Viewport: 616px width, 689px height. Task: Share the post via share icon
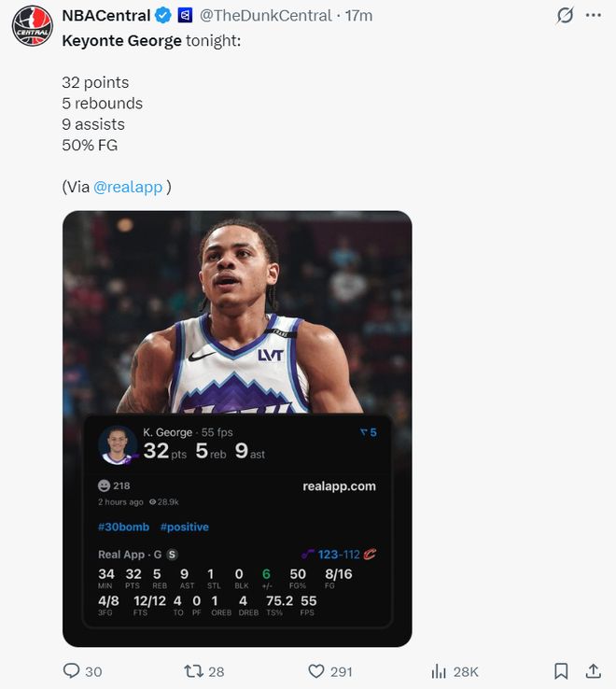(593, 671)
